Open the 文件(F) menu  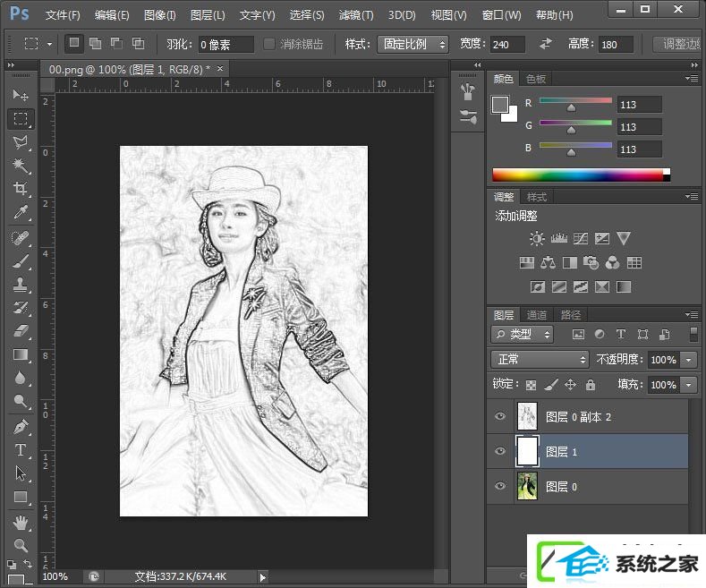[x=63, y=15]
